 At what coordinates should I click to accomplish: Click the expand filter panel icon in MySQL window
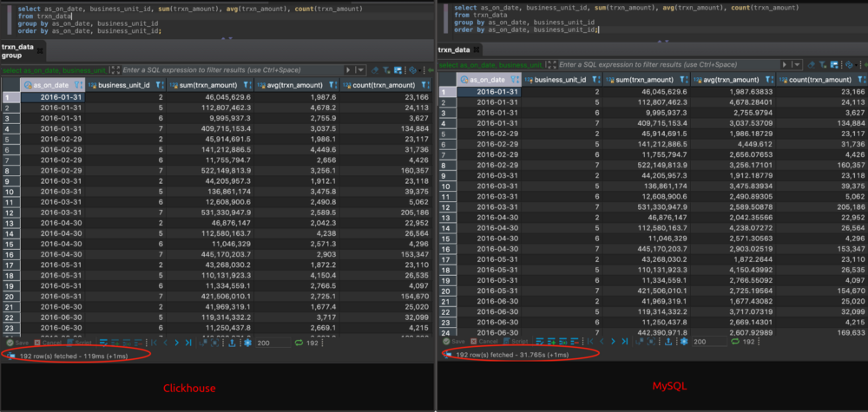(x=551, y=65)
